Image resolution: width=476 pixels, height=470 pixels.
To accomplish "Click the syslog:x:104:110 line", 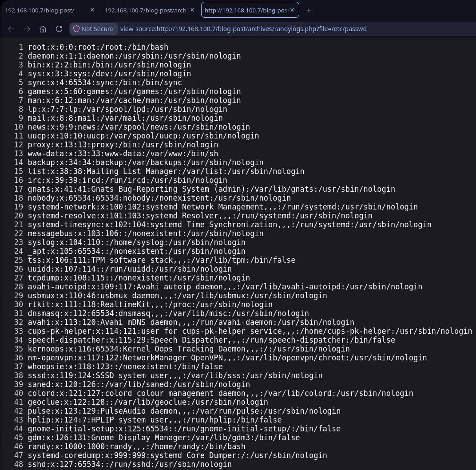I will pyautogui.click(x=137, y=242).
